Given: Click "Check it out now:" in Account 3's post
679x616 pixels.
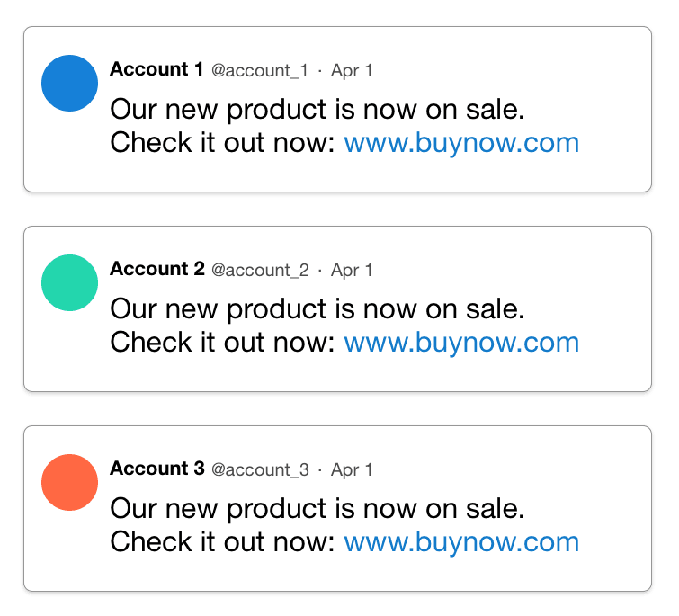Looking at the screenshot, I should pyautogui.click(x=222, y=542).
